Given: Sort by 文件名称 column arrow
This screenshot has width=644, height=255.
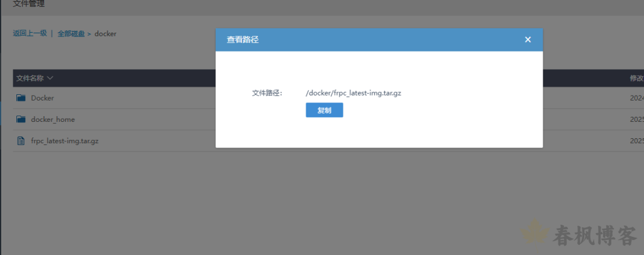Looking at the screenshot, I should pyautogui.click(x=50, y=78).
